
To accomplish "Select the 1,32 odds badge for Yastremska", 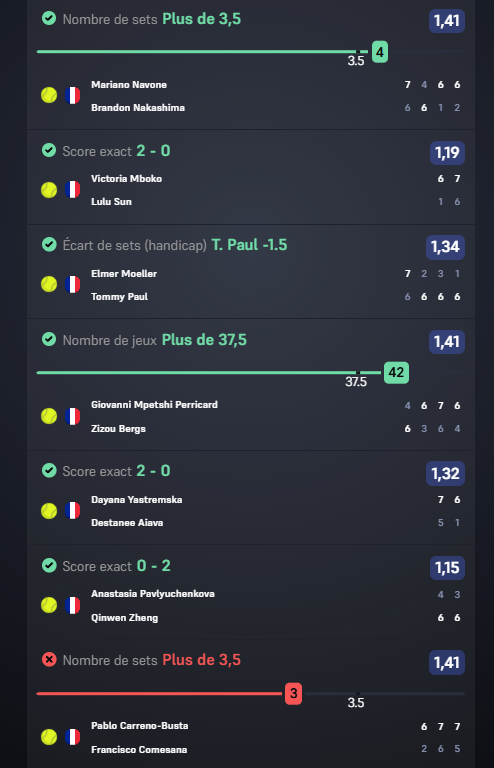I will coord(445,474).
